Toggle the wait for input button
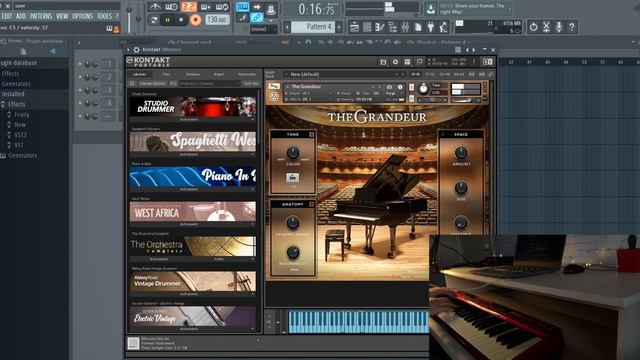 [x=171, y=7]
